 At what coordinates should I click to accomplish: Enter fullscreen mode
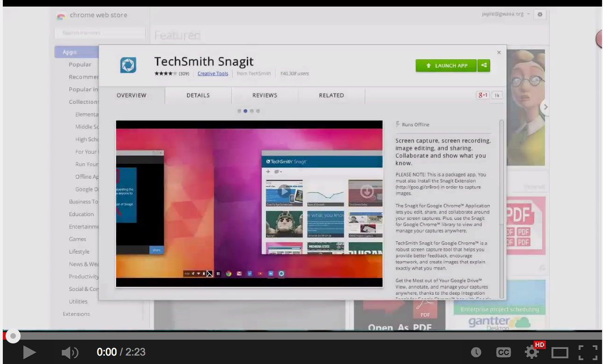(588, 352)
